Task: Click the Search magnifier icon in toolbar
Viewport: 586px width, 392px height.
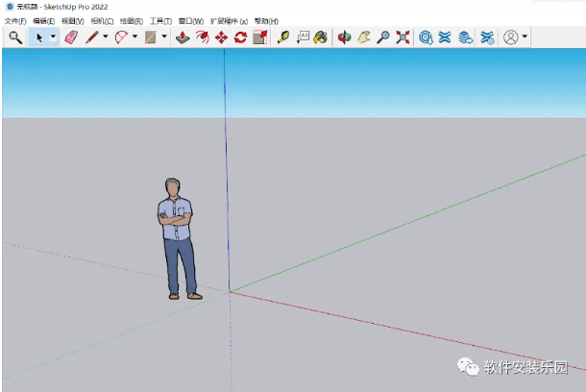Action: point(14,37)
